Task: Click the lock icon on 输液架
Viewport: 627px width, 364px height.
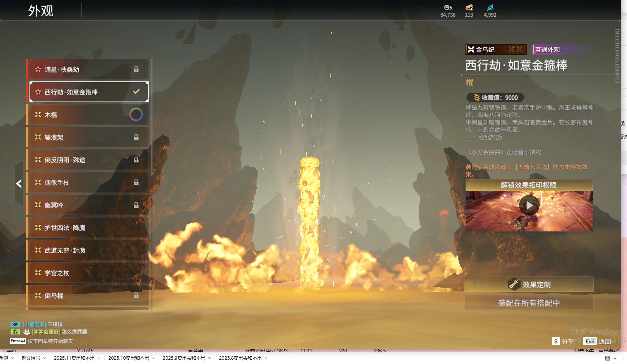Action: click(136, 137)
